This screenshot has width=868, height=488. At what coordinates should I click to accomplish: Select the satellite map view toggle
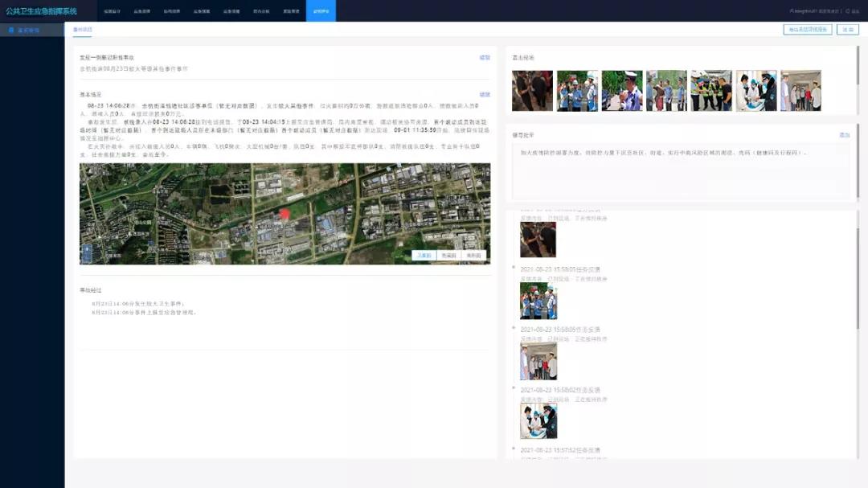tap(424, 256)
